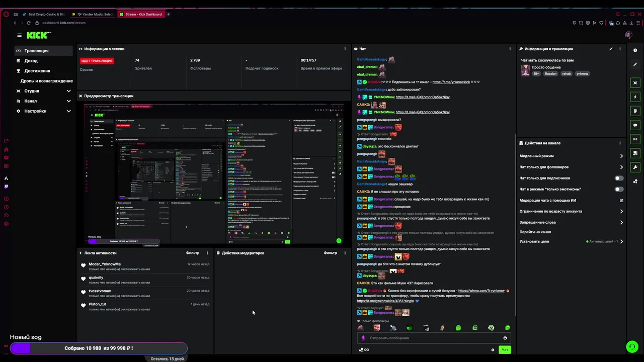Expand Ограничение по возрасту аккаунта
The width and height of the screenshot is (644, 362).
[571, 211]
